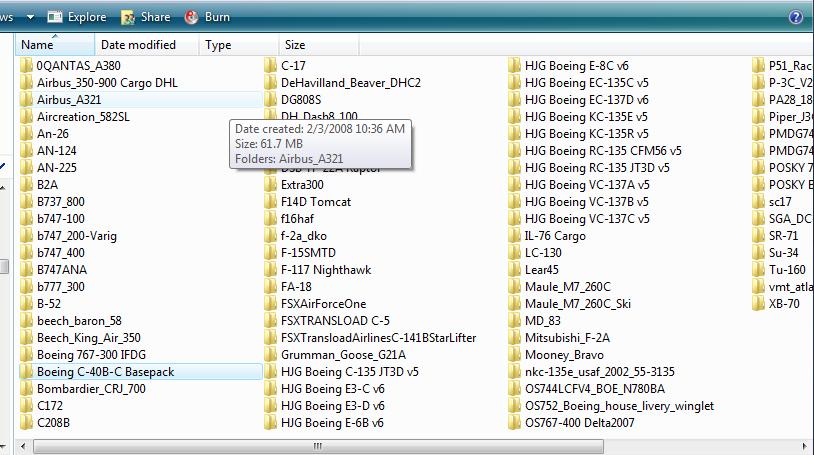Click the f16haf folder name

(297, 219)
